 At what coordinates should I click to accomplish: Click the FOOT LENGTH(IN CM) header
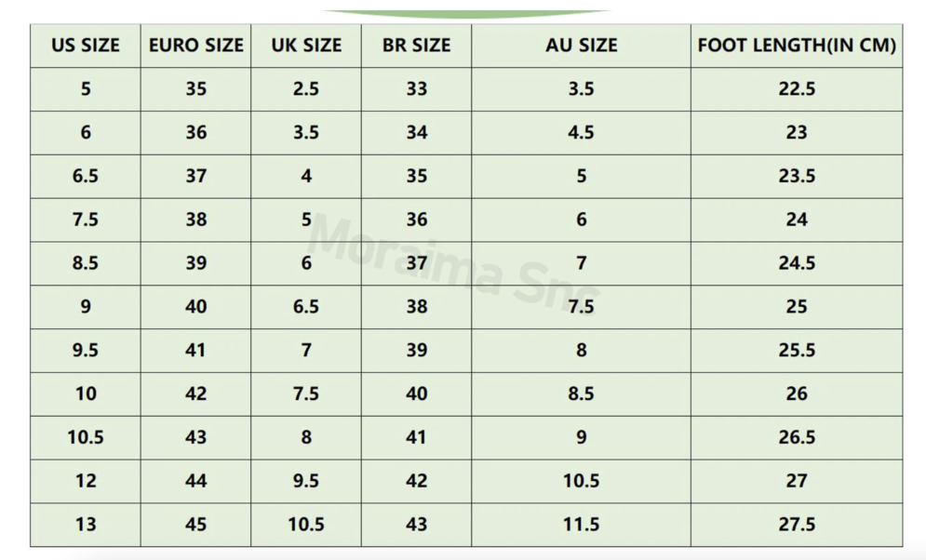(x=797, y=46)
